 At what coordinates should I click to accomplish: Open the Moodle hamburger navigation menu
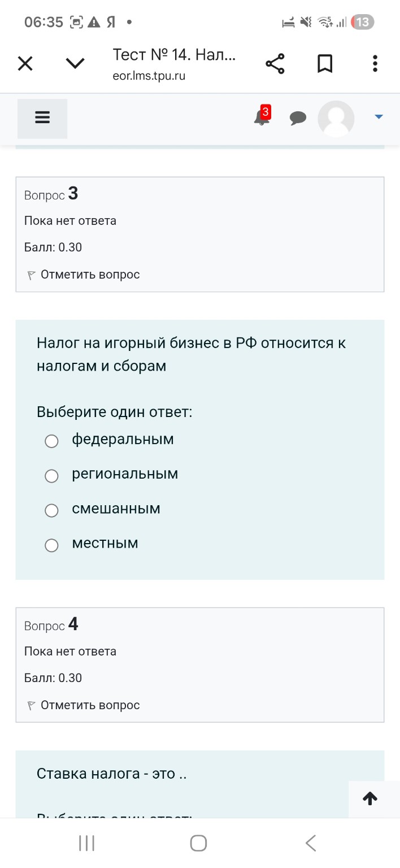coord(42,118)
